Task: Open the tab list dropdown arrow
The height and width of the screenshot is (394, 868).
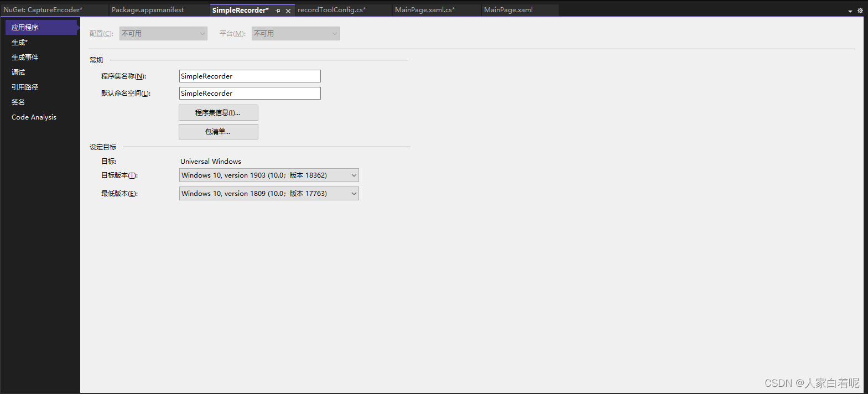Action: click(x=850, y=11)
